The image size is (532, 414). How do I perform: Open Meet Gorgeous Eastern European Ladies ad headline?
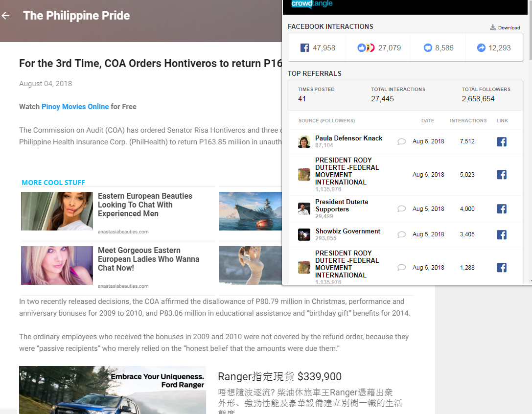(148, 259)
